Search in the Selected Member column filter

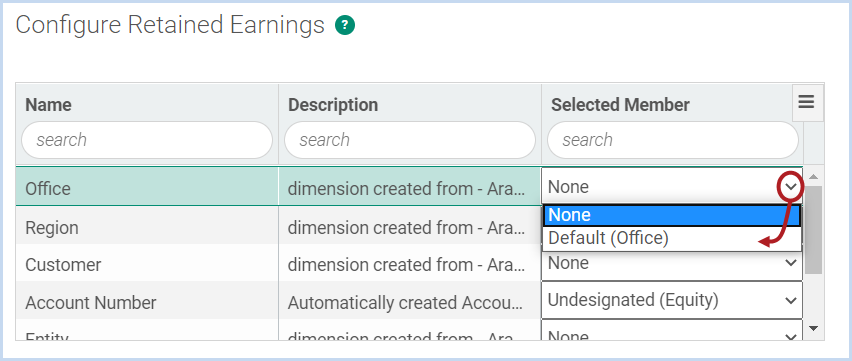click(673, 140)
